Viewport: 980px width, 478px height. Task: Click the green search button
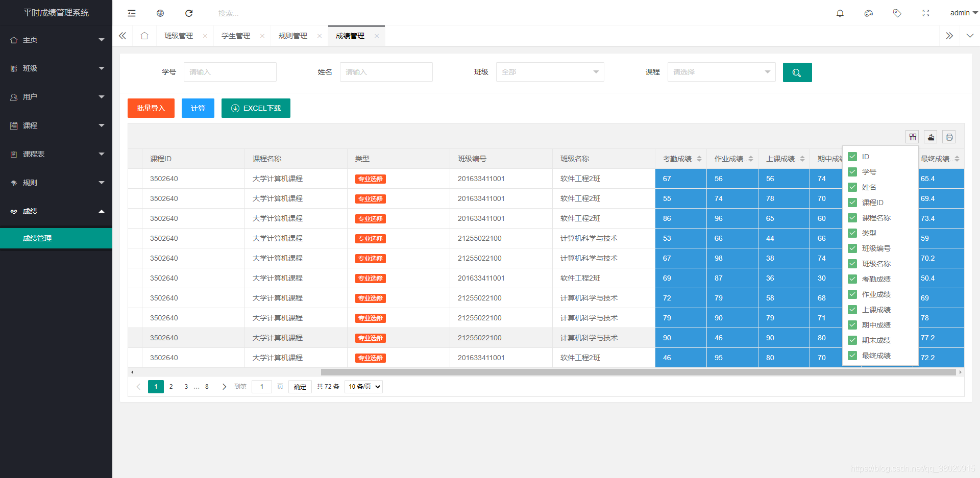pos(797,72)
